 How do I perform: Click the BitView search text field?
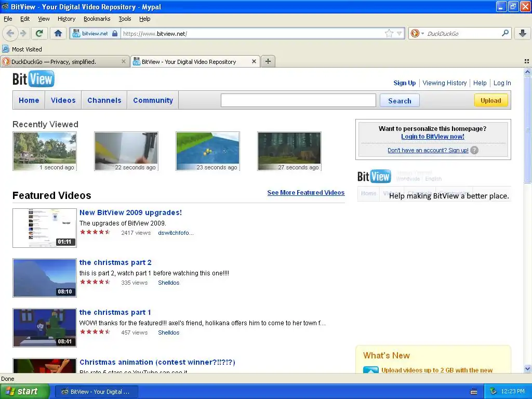[x=298, y=100]
